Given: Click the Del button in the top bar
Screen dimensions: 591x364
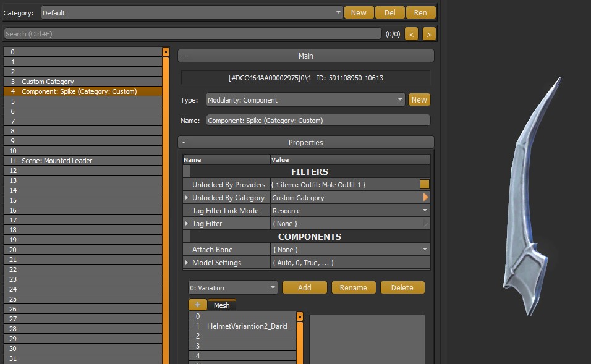Looking at the screenshot, I should click(389, 12).
